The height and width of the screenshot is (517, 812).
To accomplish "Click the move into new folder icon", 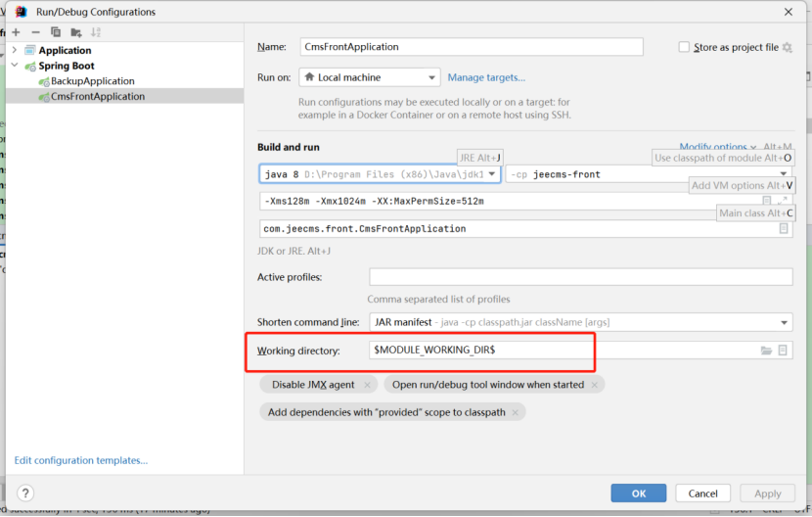I will 75,32.
